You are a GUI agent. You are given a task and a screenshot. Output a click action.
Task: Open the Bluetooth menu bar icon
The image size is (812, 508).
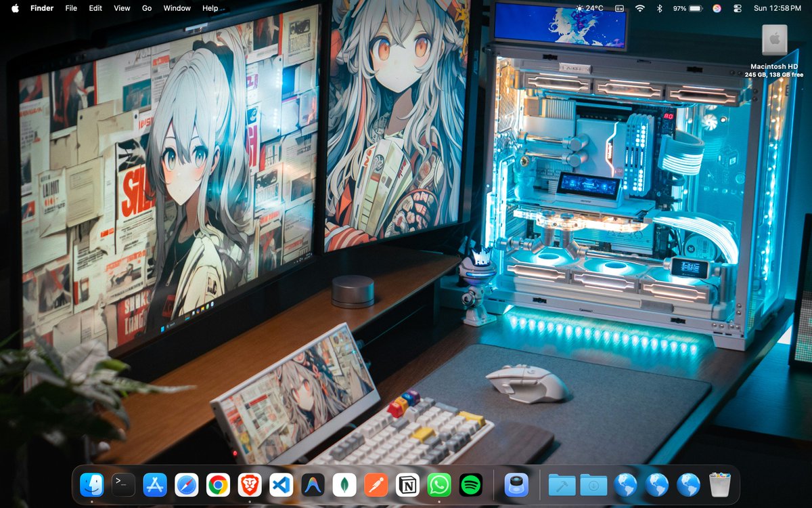point(660,8)
